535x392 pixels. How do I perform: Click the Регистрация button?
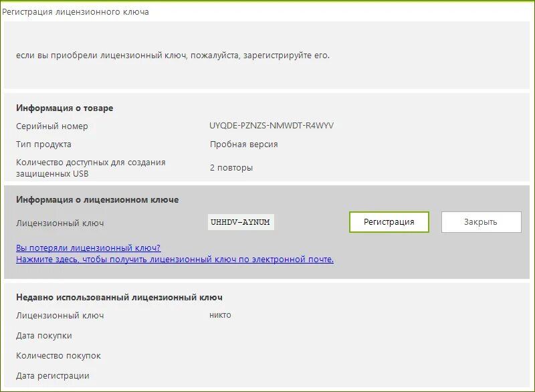(389, 222)
